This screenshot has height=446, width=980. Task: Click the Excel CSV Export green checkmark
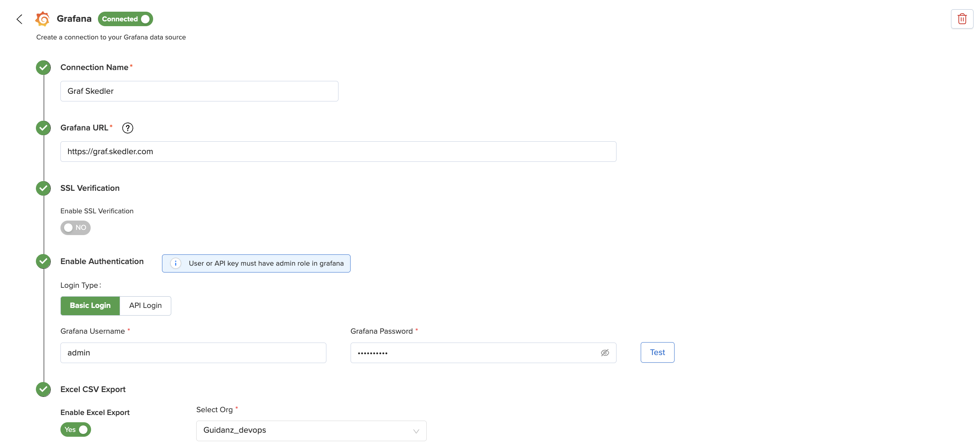click(x=44, y=389)
